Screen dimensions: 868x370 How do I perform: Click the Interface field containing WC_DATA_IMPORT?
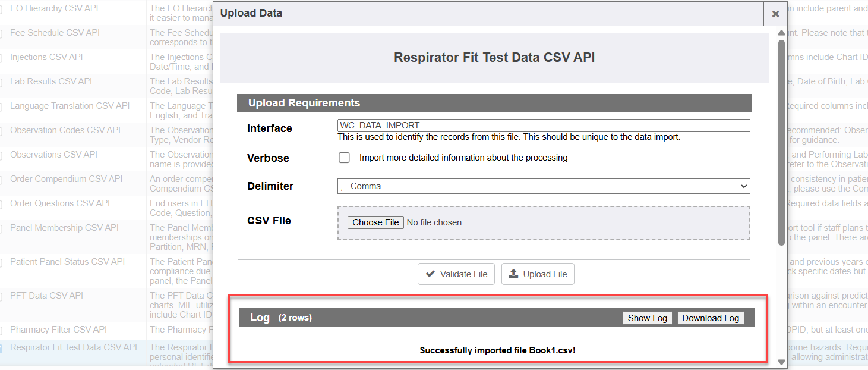pos(543,126)
